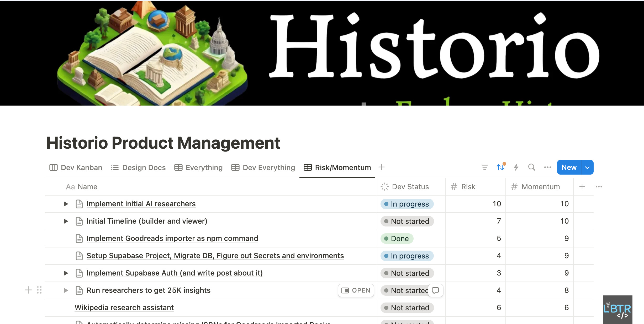Open In progress status of Supabase Project row
Screen dimensions: 644x324
(x=407, y=256)
